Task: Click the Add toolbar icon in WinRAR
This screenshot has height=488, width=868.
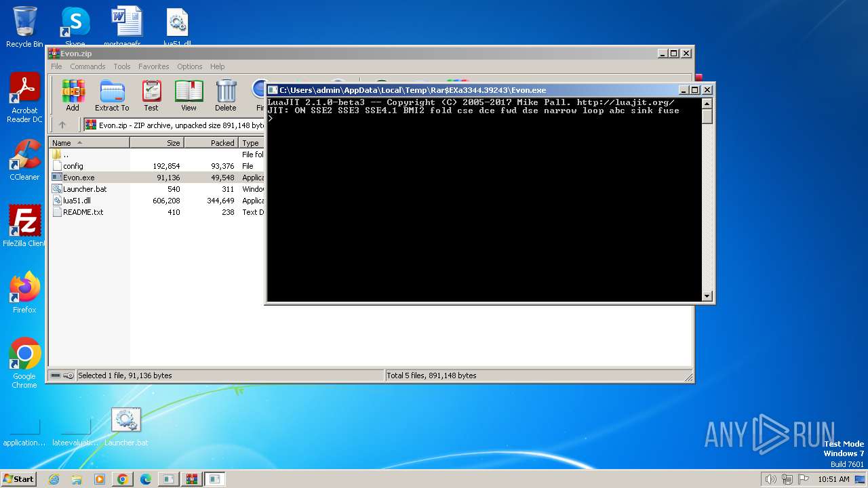Action: [73, 96]
